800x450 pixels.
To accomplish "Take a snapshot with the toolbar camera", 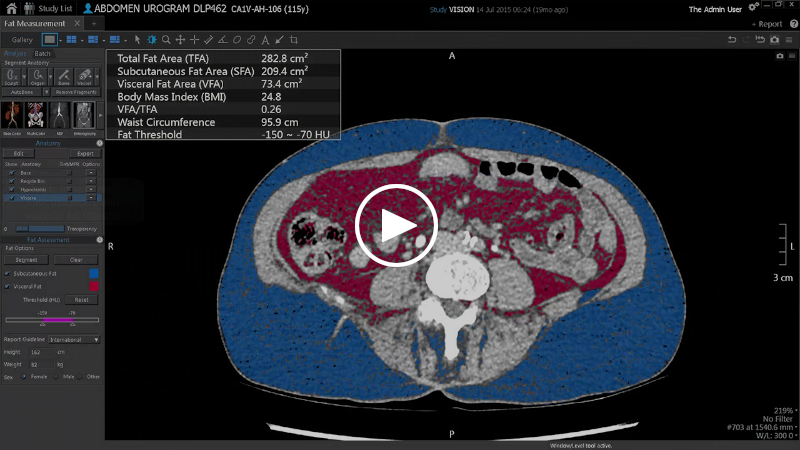I will click(x=774, y=39).
